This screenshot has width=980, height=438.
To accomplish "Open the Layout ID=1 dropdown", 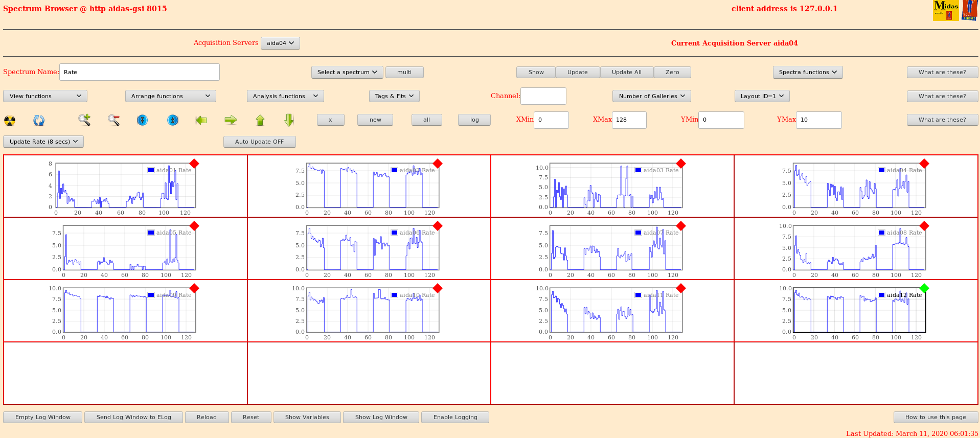I will 762,96.
